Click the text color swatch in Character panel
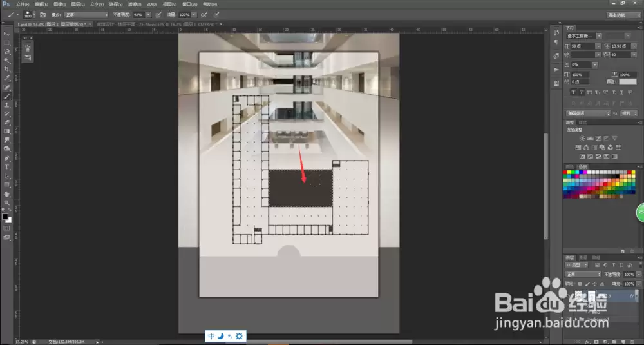 click(x=627, y=82)
